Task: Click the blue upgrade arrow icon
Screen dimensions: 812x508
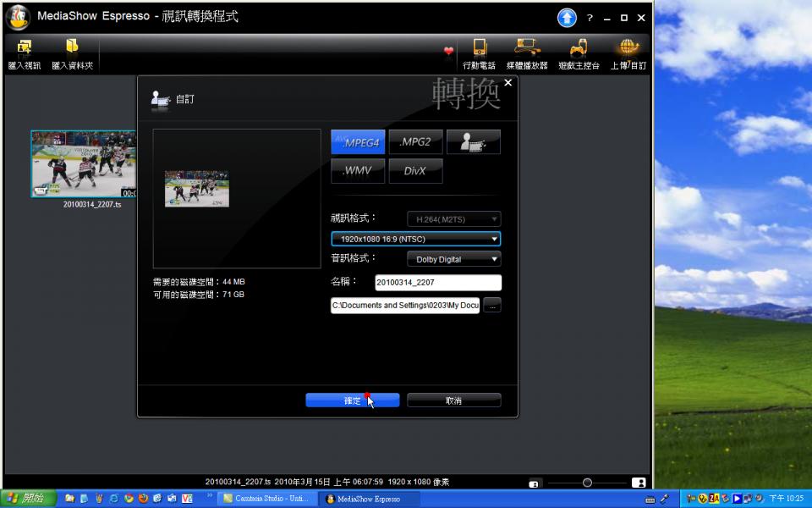Action: point(567,18)
